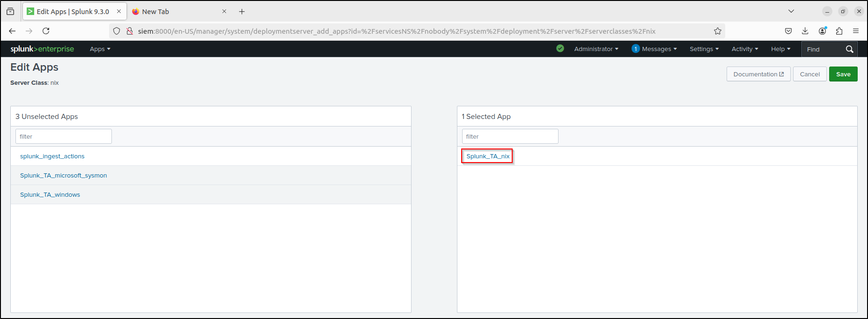Click the Messages count badge

pos(636,49)
